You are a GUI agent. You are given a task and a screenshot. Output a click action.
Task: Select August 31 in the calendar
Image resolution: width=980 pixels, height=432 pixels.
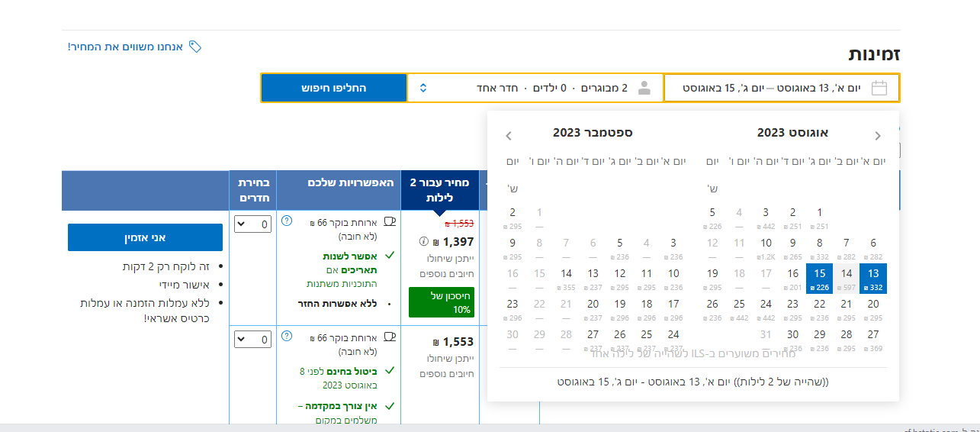[766, 339]
